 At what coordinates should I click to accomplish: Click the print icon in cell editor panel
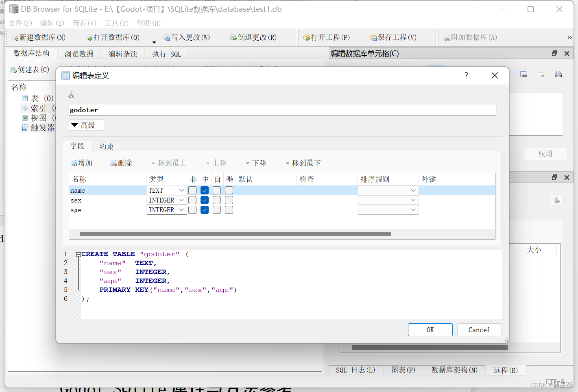click(558, 74)
